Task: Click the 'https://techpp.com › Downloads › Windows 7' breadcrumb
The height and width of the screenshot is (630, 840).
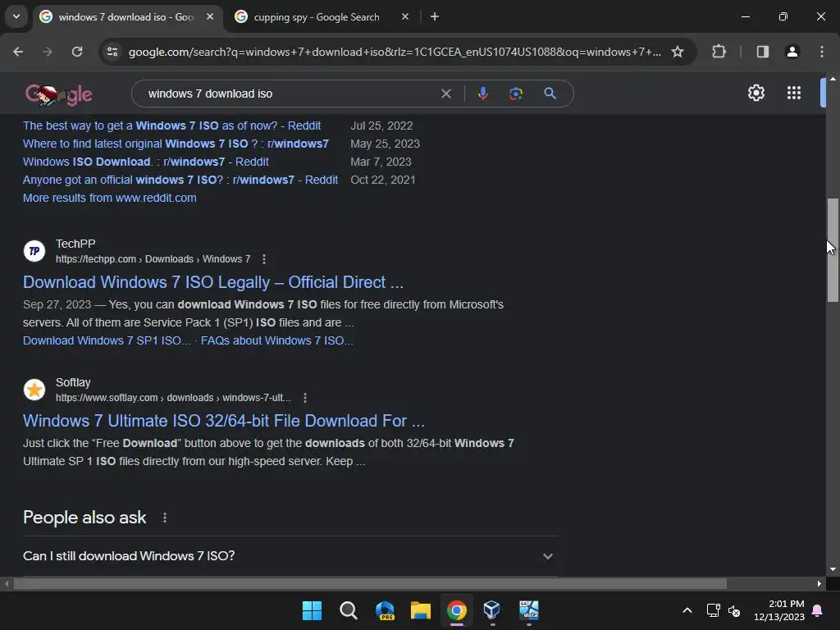Action: [x=153, y=259]
